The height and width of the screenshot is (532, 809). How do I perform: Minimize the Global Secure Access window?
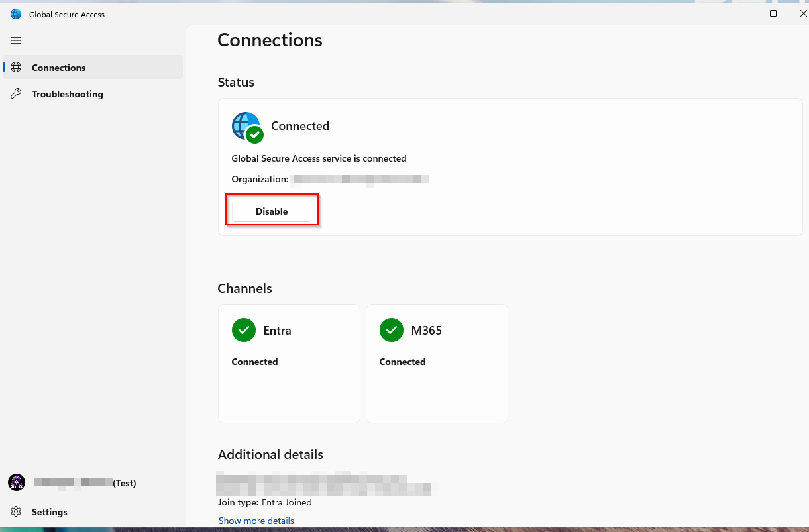tap(742, 13)
